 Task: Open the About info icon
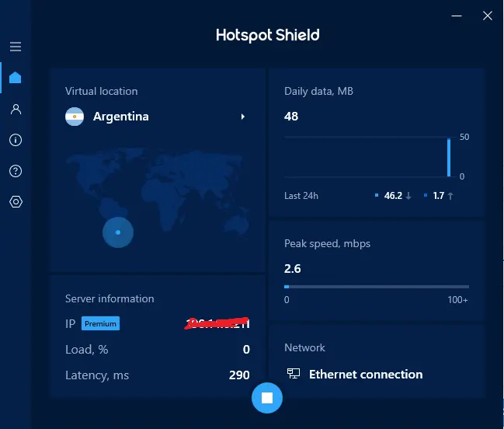pos(16,140)
